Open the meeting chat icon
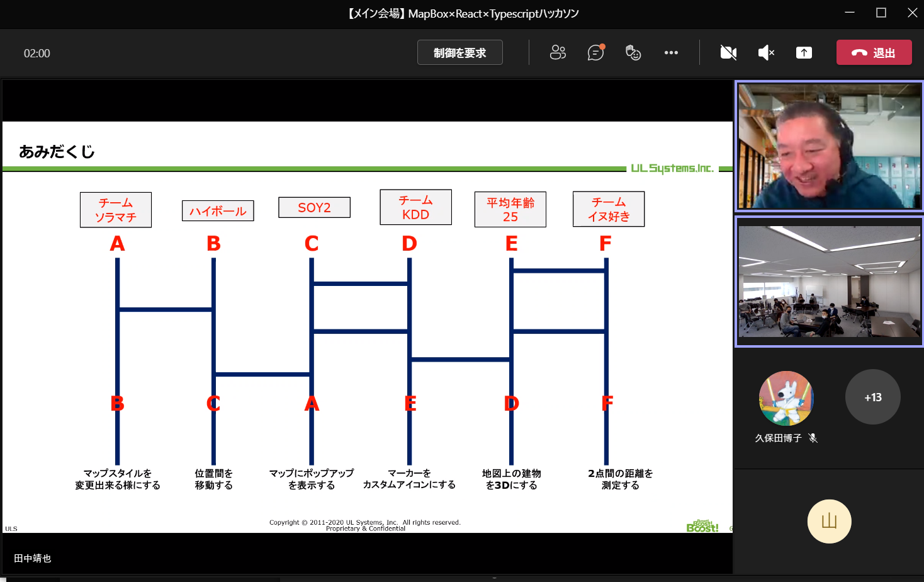This screenshot has height=582, width=924. pyautogui.click(x=595, y=52)
